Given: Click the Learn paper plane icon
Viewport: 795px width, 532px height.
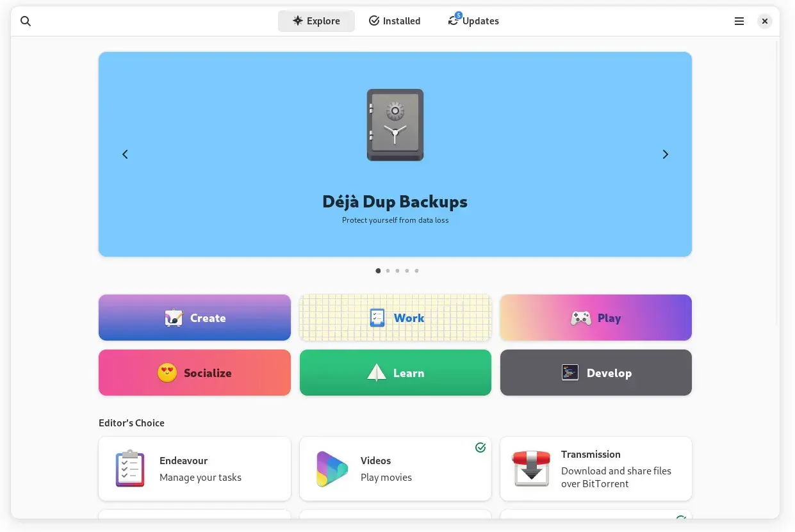Looking at the screenshot, I should coord(377,373).
